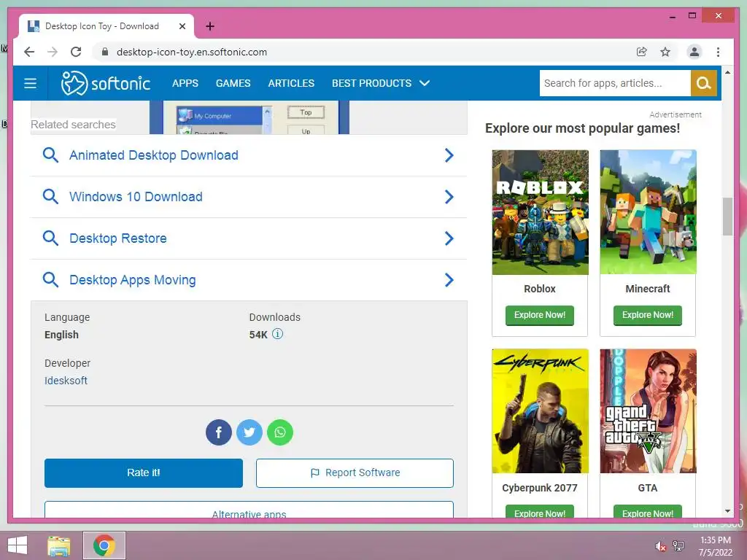Share page via WhatsApp icon

click(280, 432)
